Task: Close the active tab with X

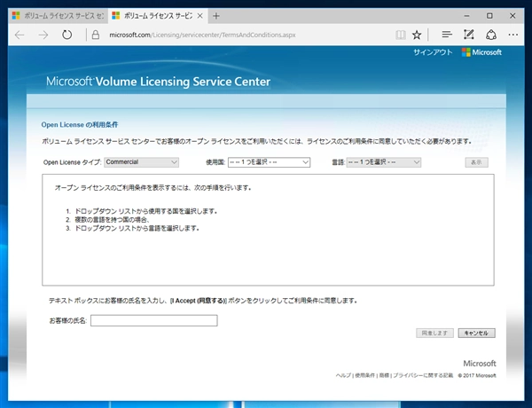Action: click(200, 16)
